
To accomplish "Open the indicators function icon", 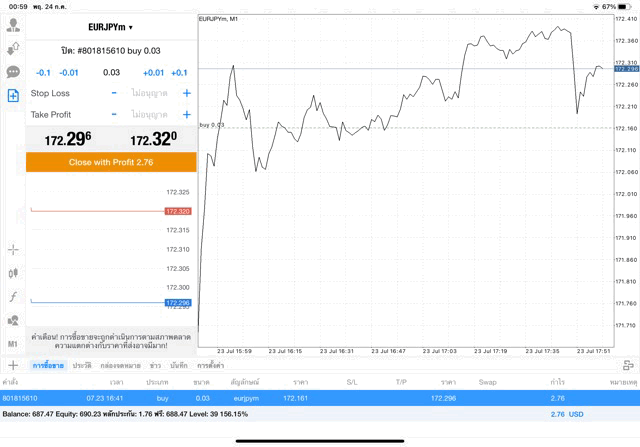I will coord(13,297).
